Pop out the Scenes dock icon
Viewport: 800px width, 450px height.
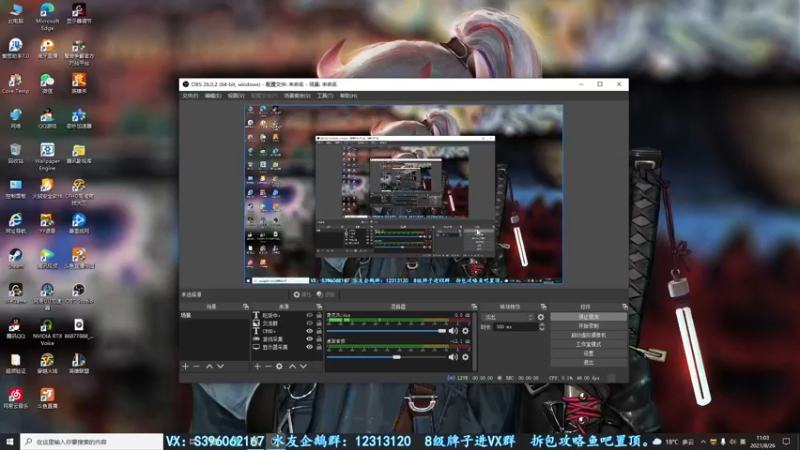tap(246, 307)
